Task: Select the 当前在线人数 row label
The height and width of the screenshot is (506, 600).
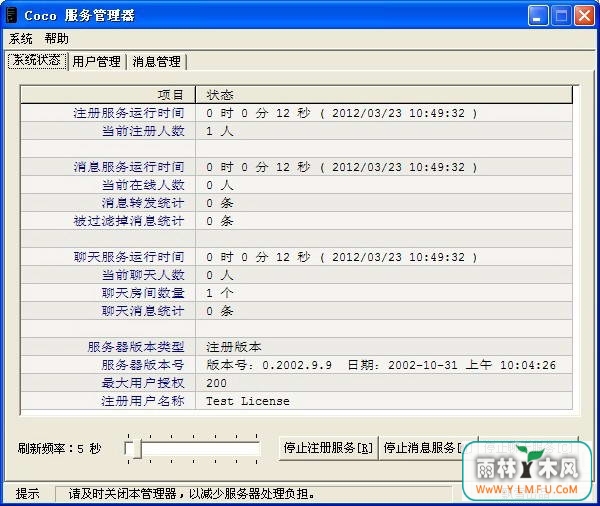Action: tap(143, 185)
